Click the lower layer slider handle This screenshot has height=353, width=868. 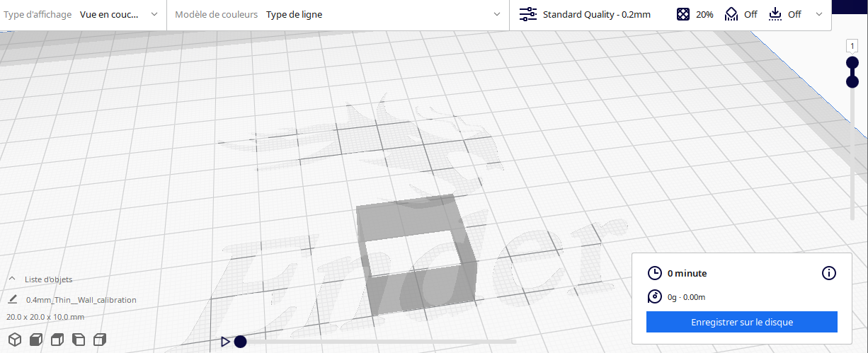click(x=852, y=82)
